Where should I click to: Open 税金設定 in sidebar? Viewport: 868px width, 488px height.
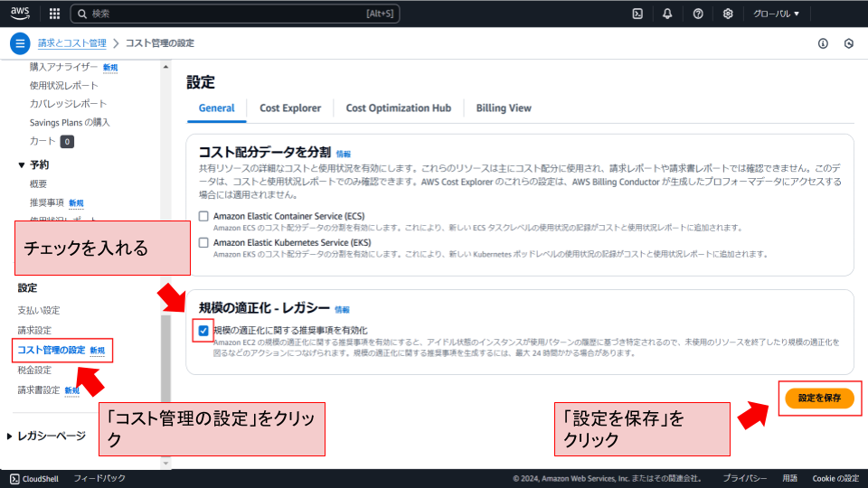[34, 371]
